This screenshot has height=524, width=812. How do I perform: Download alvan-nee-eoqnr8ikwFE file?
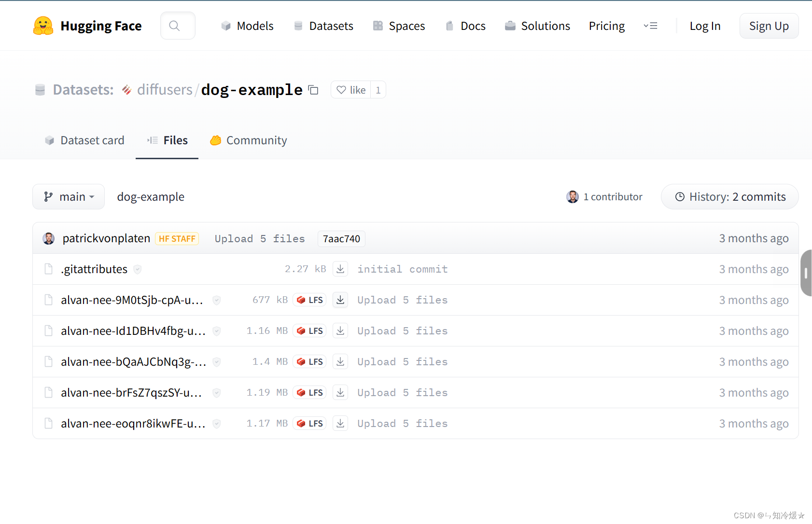[340, 423]
